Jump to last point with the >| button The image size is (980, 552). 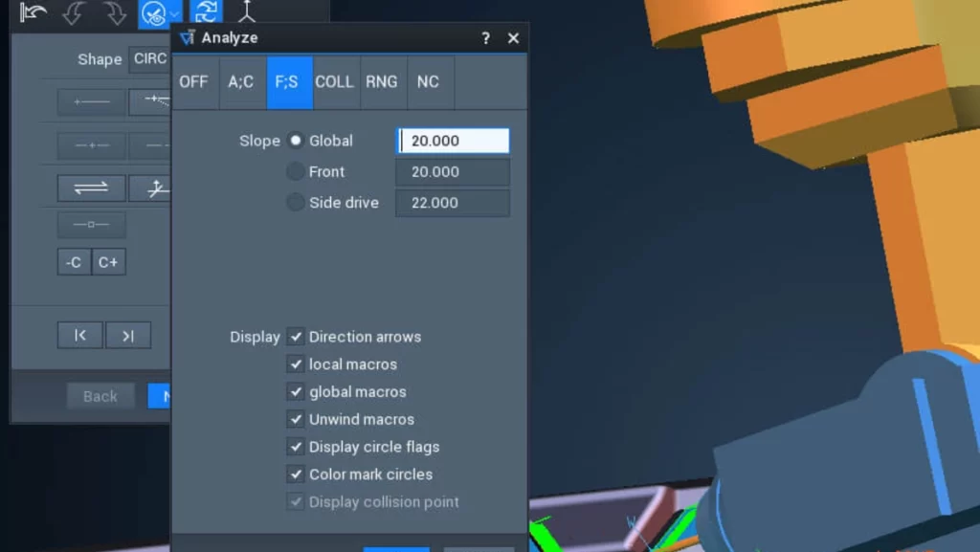pyautogui.click(x=128, y=336)
